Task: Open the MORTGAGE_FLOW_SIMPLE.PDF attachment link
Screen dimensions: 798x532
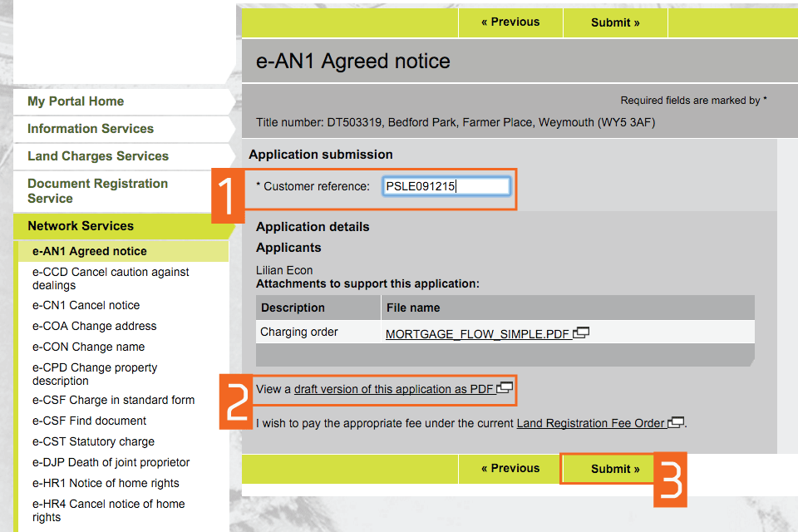Action: pyautogui.click(x=477, y=333)
